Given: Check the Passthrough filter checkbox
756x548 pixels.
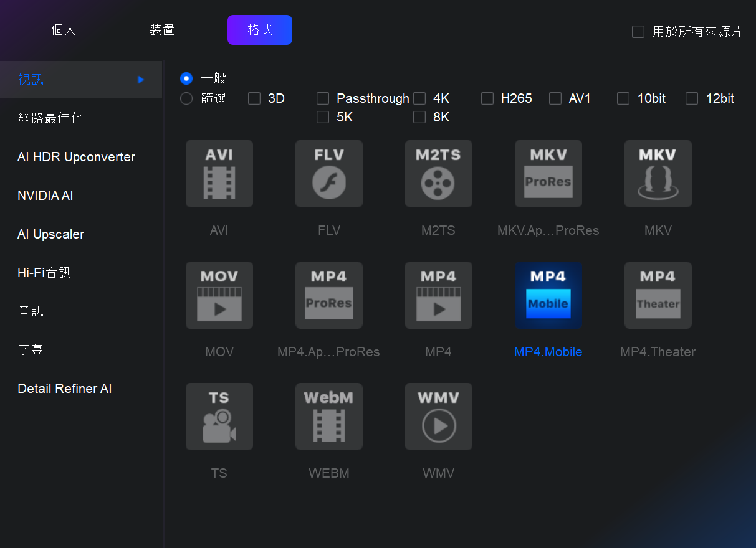Looking at the screenshot, I should point(323,98).
